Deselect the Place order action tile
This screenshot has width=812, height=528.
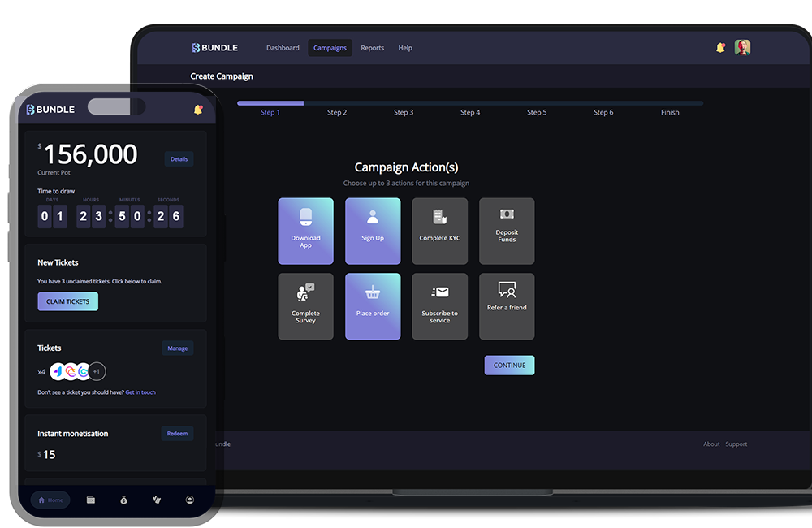(x=373, y=306)
